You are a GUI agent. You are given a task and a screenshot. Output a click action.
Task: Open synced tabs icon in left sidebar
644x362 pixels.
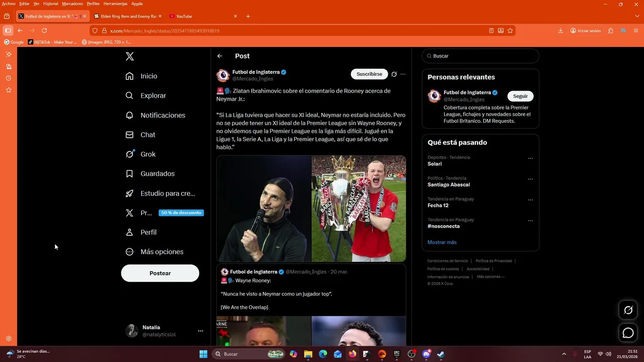[9, 66]
